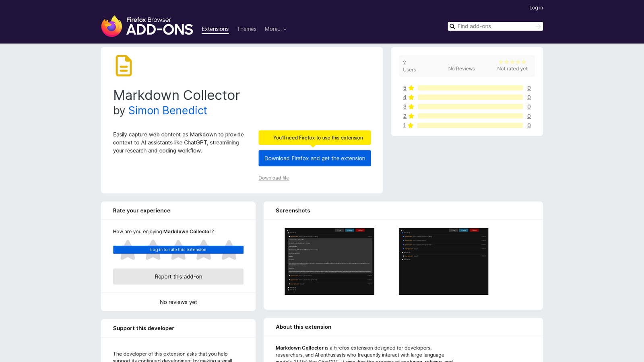
Task: Click the 1 star rating bar
Action: coord(470,125)
